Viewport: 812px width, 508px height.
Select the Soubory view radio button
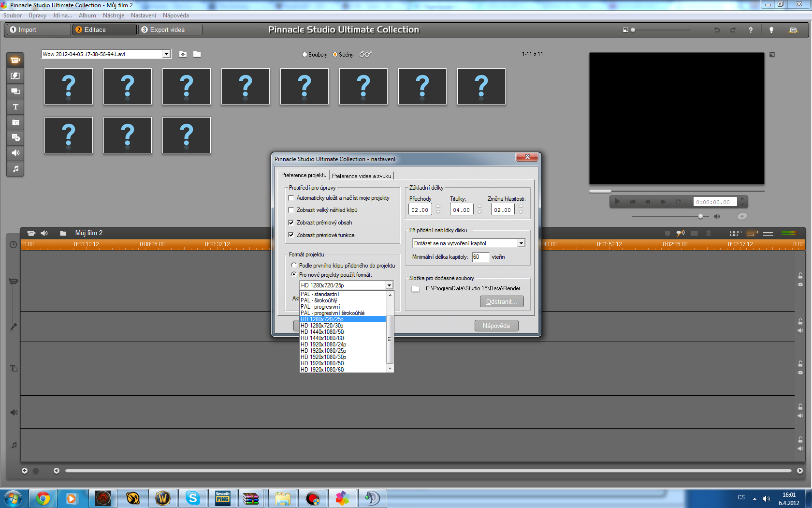tap(304, 55)
